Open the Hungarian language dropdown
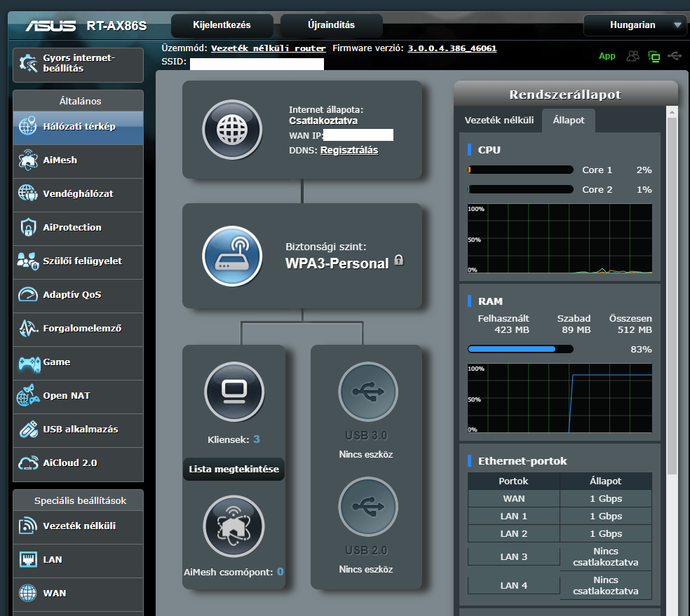Image resolution: width=690 pixels, height=616 pixels. pyautogui.click(x=635, y=25)
